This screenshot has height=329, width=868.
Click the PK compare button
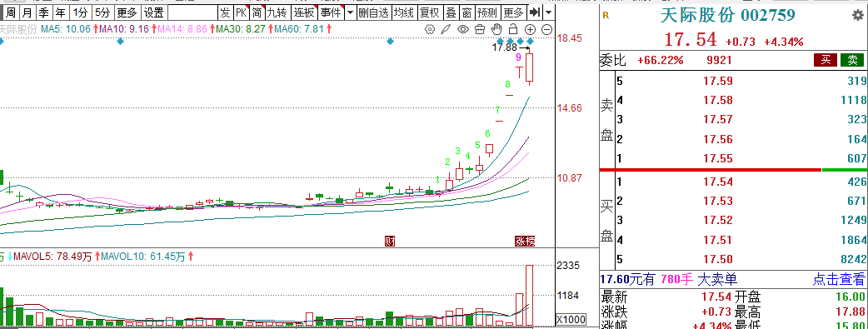241,12
